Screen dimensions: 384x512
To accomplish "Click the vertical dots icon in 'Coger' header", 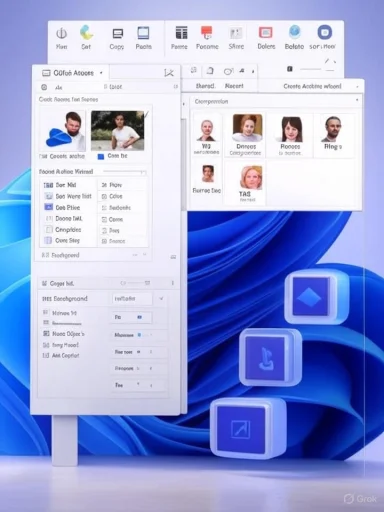I will click(173, 283).
